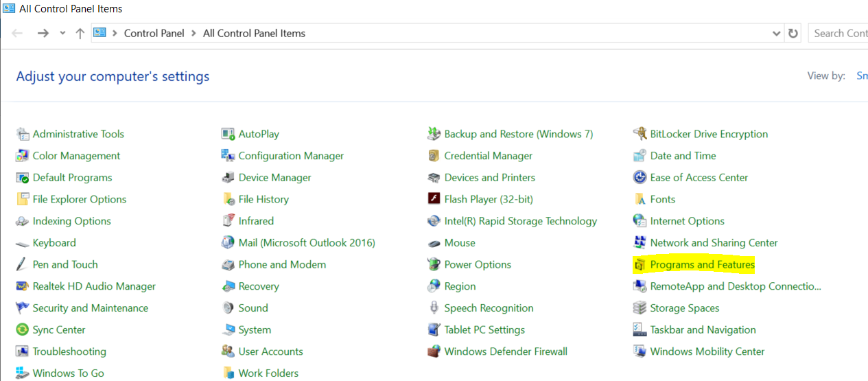This screenshot has width=868, height=381.
Task: Select All Control Panel Items breadcrumb
Action: pos(254,33)
